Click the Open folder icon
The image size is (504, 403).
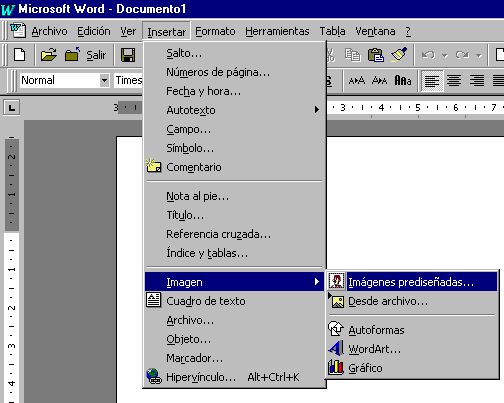pyautogui.click(x=49, y=55)
